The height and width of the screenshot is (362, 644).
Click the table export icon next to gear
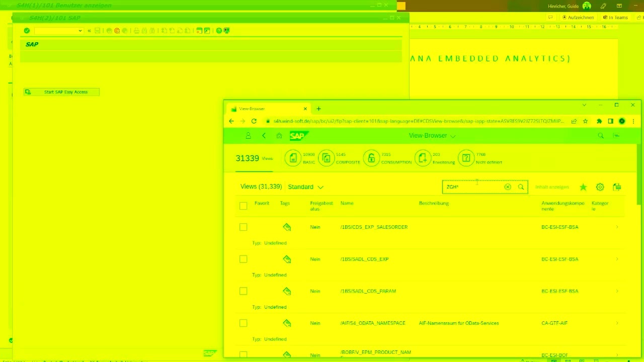point(617,187)
